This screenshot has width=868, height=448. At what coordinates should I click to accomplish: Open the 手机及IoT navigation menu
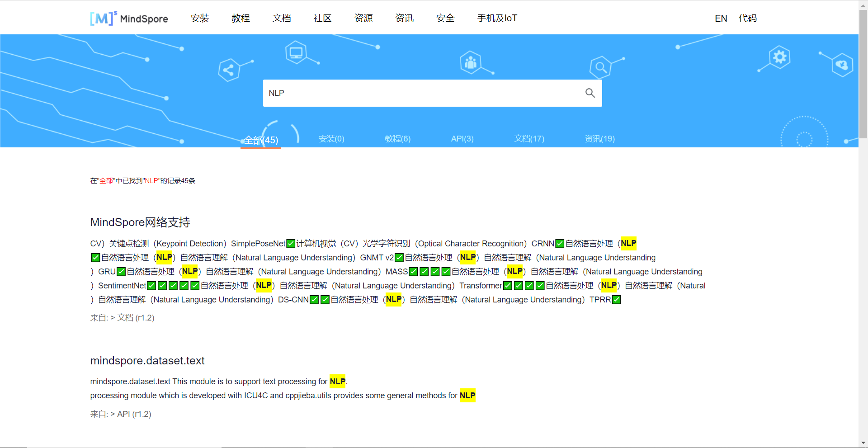[x=497, y=18]
